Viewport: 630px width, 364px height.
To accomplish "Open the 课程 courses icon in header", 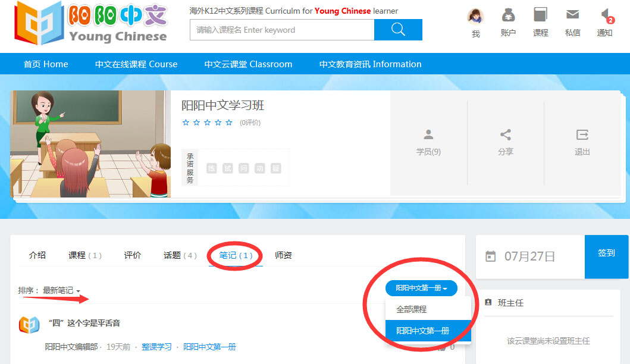I will tap(540, 15).
